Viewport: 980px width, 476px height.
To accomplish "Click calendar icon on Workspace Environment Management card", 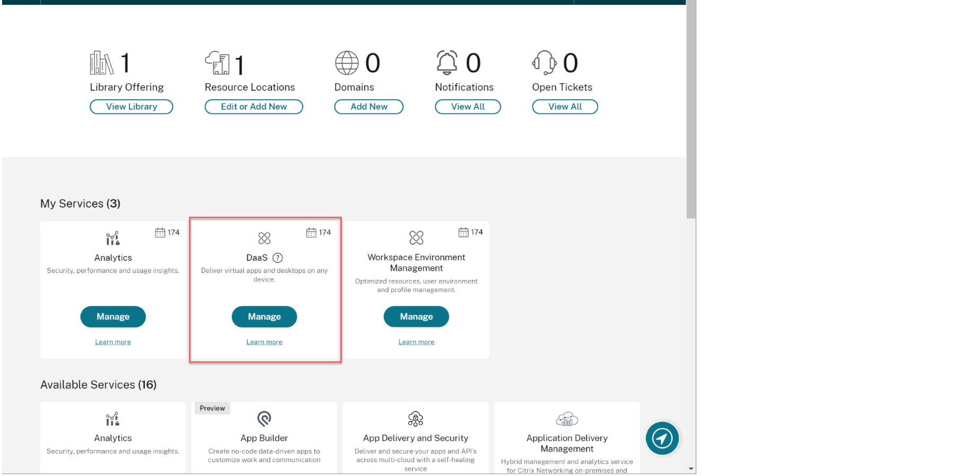I will coord(463,232).
